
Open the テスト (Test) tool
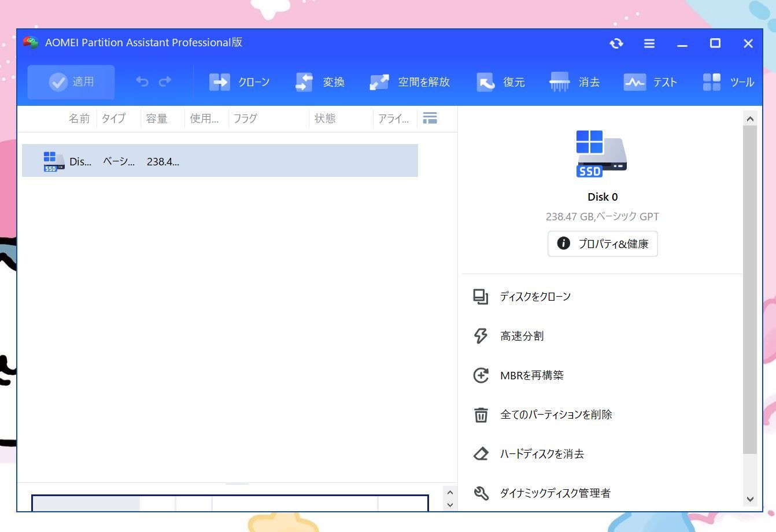(650, 82)
